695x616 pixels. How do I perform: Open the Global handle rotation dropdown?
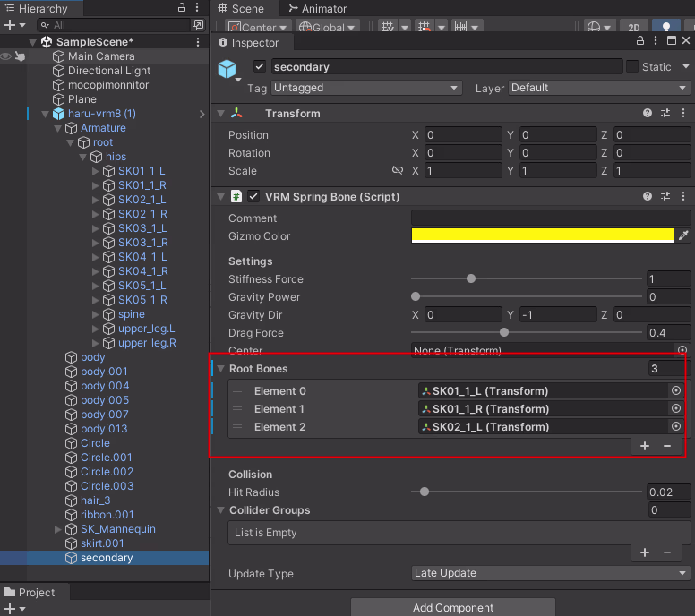coord(328,27)
